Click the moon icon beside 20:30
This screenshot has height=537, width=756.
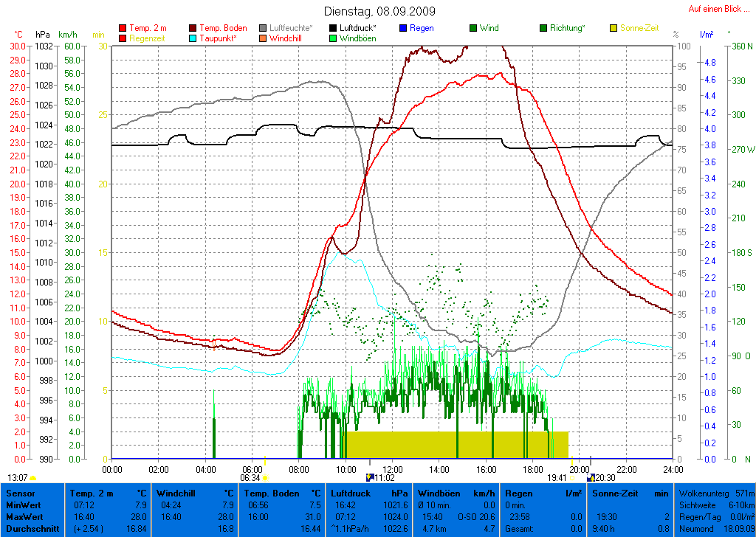point(591,478)
